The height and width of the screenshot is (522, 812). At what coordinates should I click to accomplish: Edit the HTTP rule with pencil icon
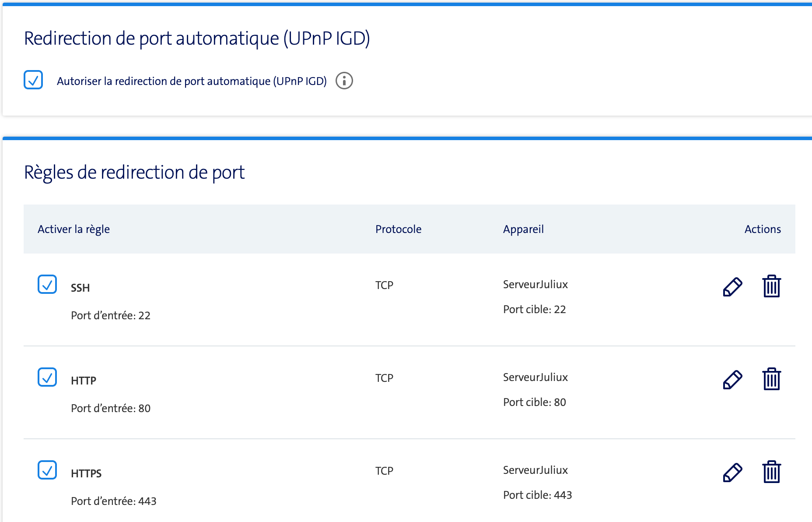click(x=732, y=380)
